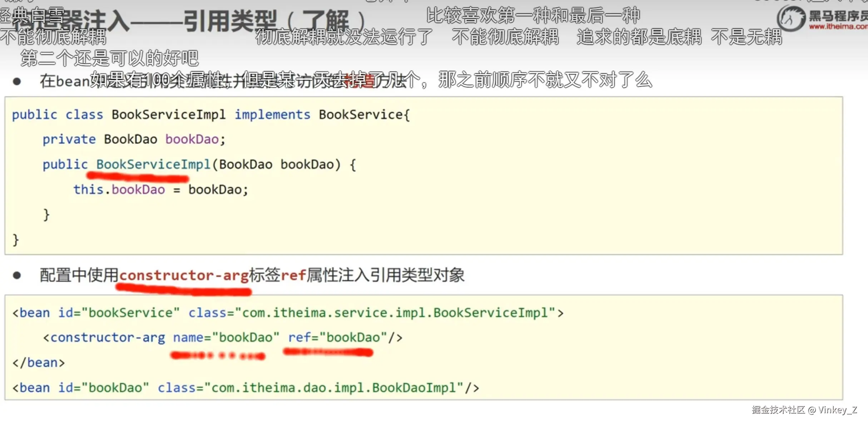The image size is (868, 426).
Task: Click the www.itheima.com URL under the logo
Action: click(838, 27)
